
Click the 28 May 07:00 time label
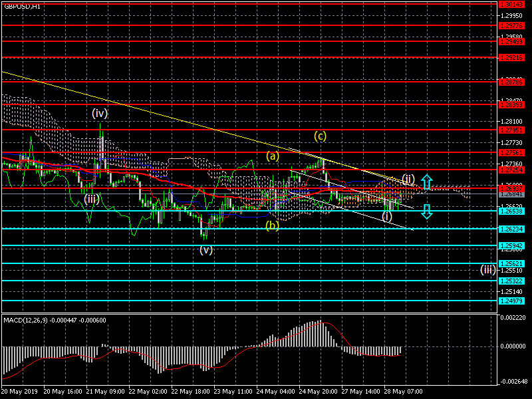pyautogui.click(x=405, y=393)
